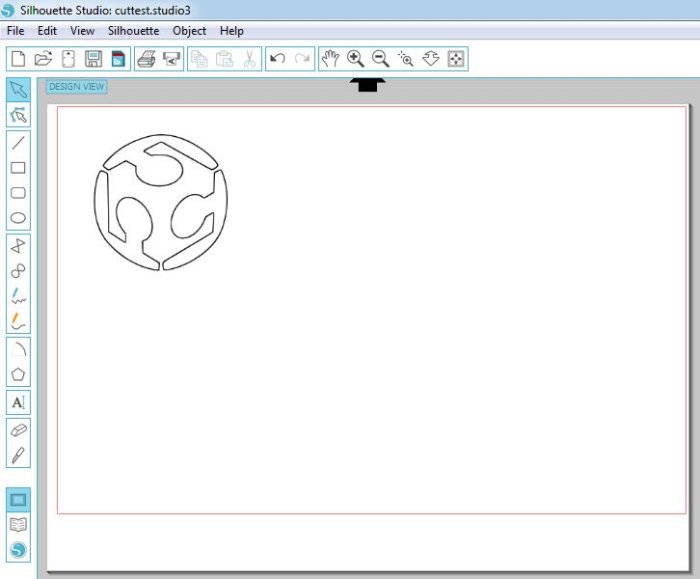This screenshot has width=700, height=579.
Task: Switch to drawing area view icon
Action: coord(18,500)
